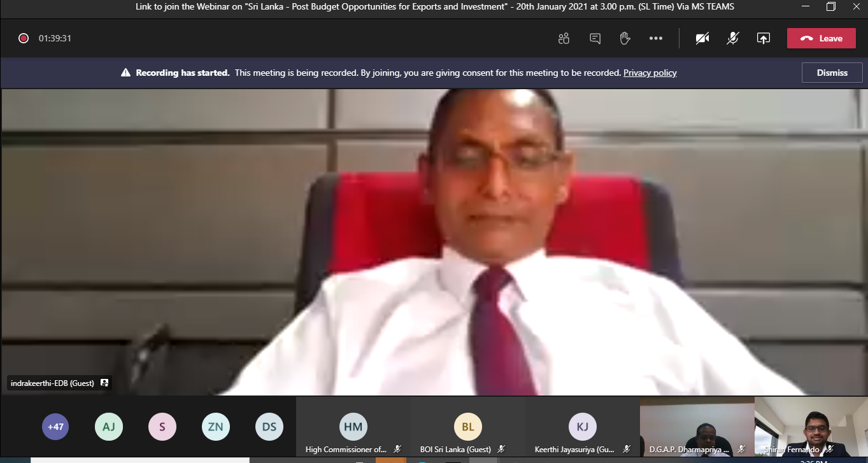Click the red recording indicator icon

(x=24, y=38)
